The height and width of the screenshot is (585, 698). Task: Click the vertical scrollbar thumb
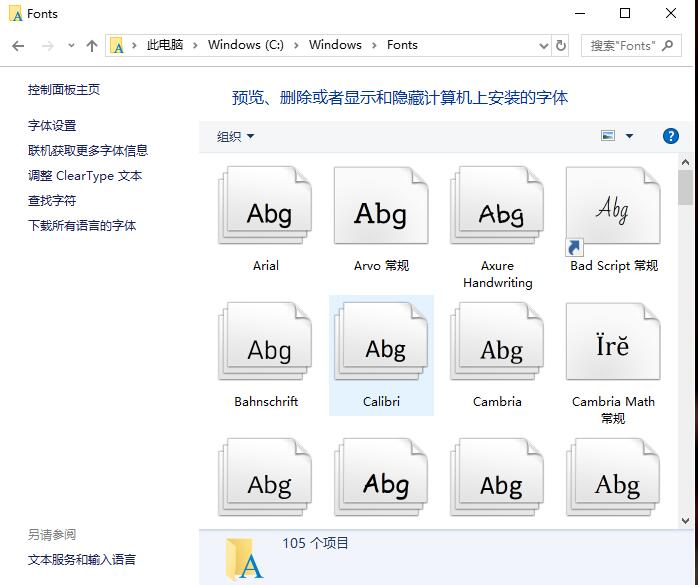point(686,187)
